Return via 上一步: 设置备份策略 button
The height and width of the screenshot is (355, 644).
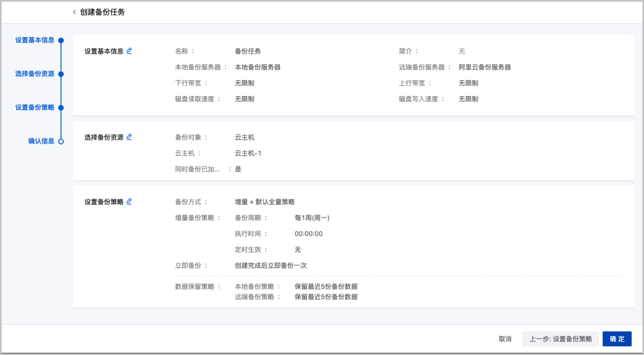(560, 339)
